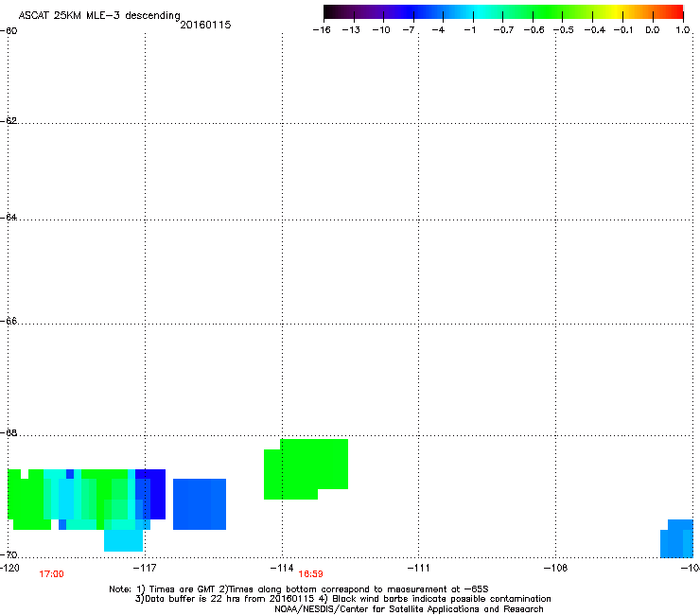This screenshot has height=615, width=700.
Task: Click the red 18:59 time label
Action: point(310,574)
